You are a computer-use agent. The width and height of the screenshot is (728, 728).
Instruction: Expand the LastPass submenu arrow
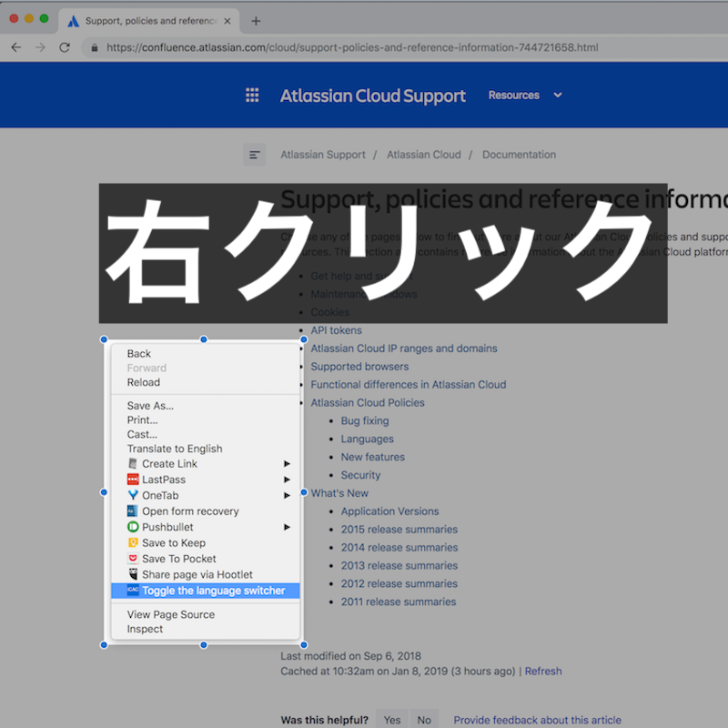287,480
